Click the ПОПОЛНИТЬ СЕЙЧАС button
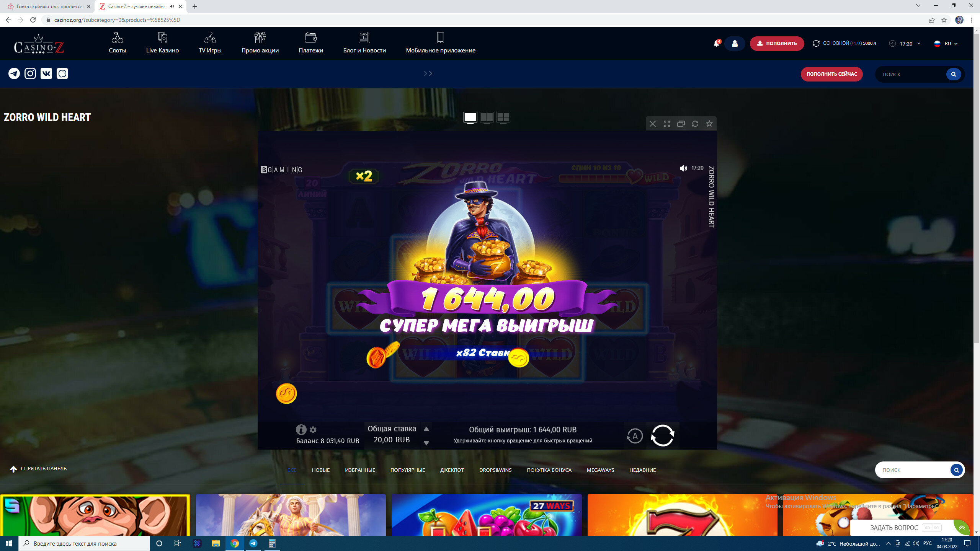Viewport: 980px width, 551px height. click(831, 74)
